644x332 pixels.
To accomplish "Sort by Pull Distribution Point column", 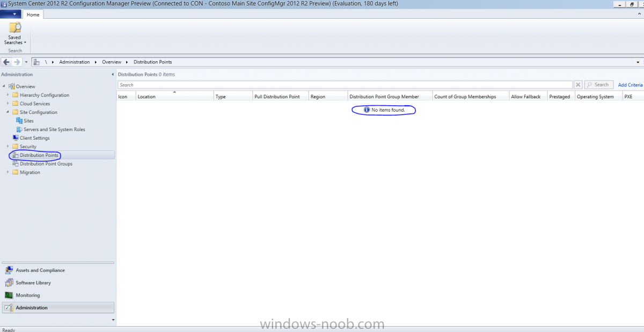I will point(281,97).
